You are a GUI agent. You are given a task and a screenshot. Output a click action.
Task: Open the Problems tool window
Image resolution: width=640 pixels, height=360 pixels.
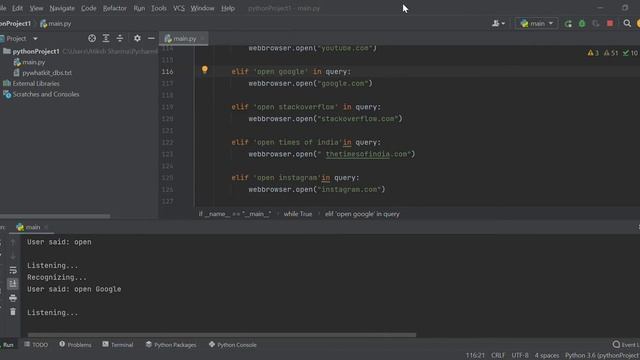click(x=75, y=345)
